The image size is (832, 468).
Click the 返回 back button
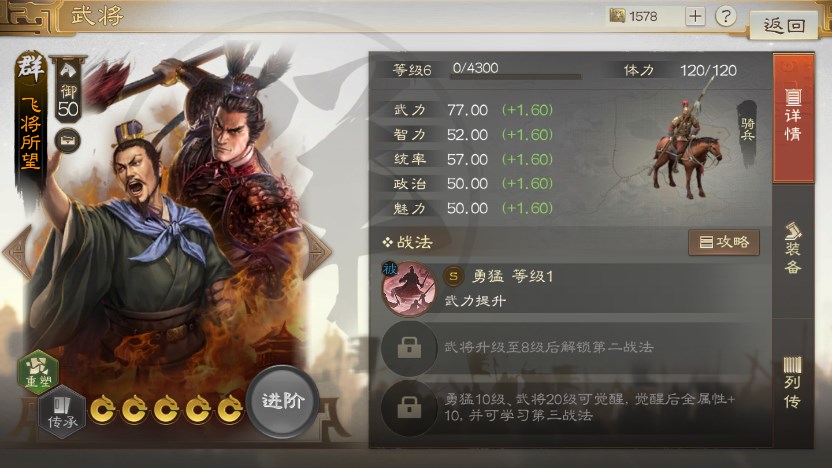click(x=784, y=25)
